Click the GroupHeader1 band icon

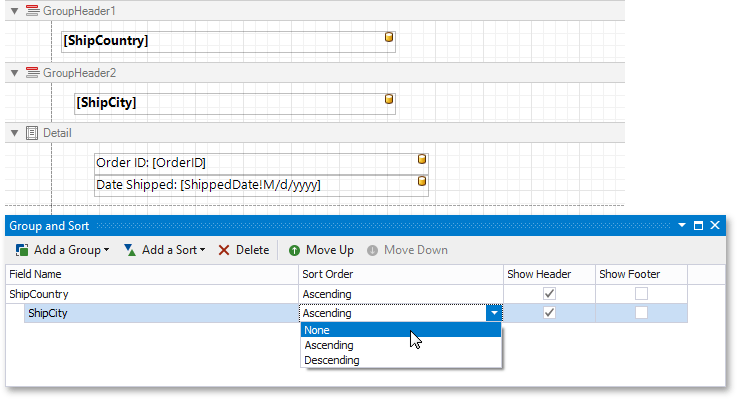[x=32, y=11]
